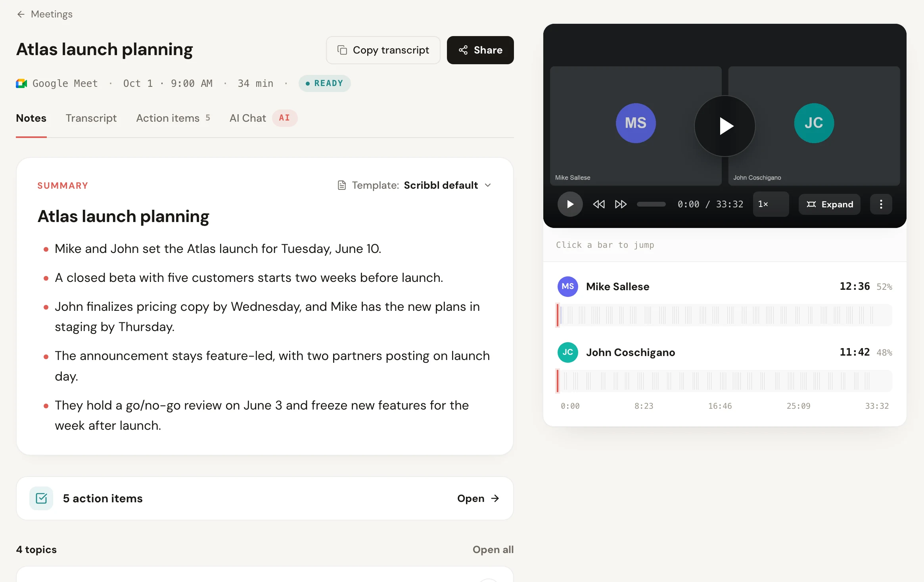Switch to the Transcript tab

click(x=91, y=118)
